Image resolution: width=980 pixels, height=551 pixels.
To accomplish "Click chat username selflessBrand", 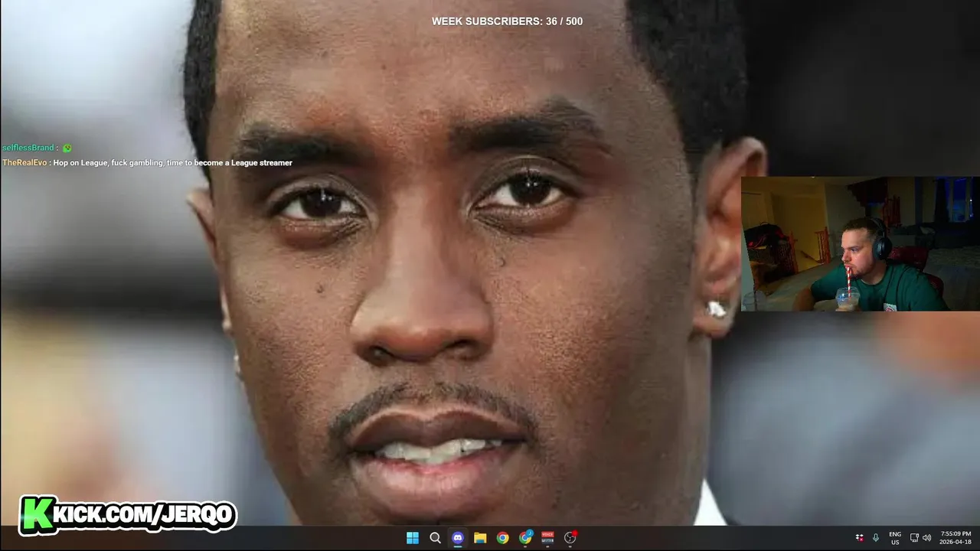I will pos(28,148).
